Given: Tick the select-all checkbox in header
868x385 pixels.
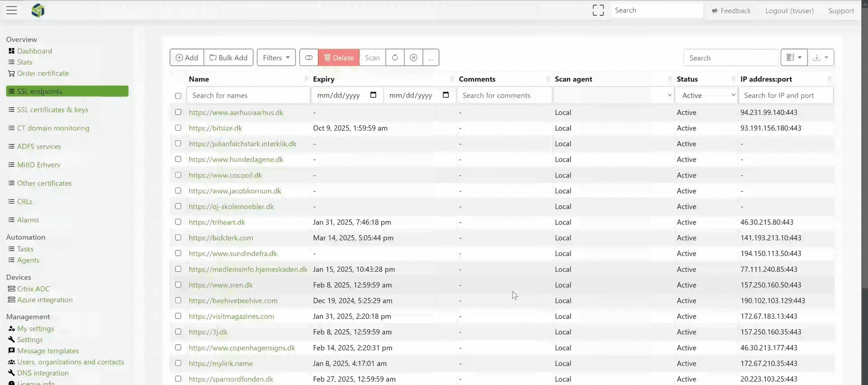Looking at the screenshot, I should click(178, 96).
